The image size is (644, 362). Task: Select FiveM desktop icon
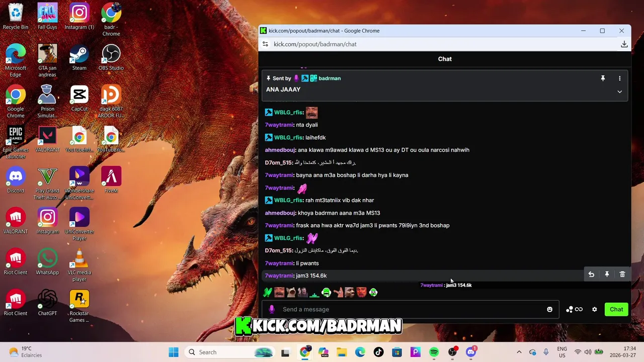point(111,180)
